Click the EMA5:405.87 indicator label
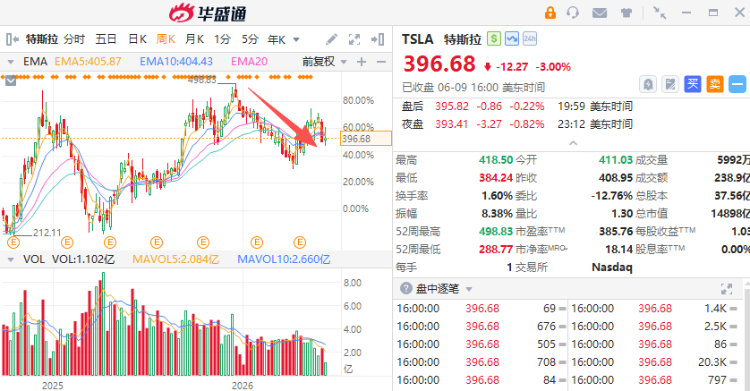Image resolution: width=750 pixels, height=391 pixels. pos(88,61)
